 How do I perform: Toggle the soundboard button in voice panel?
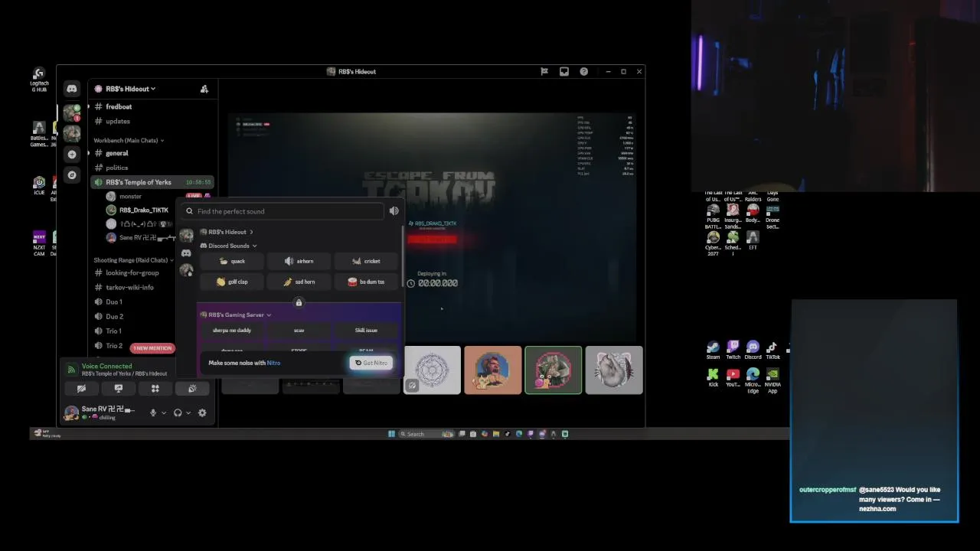[192, 389]
